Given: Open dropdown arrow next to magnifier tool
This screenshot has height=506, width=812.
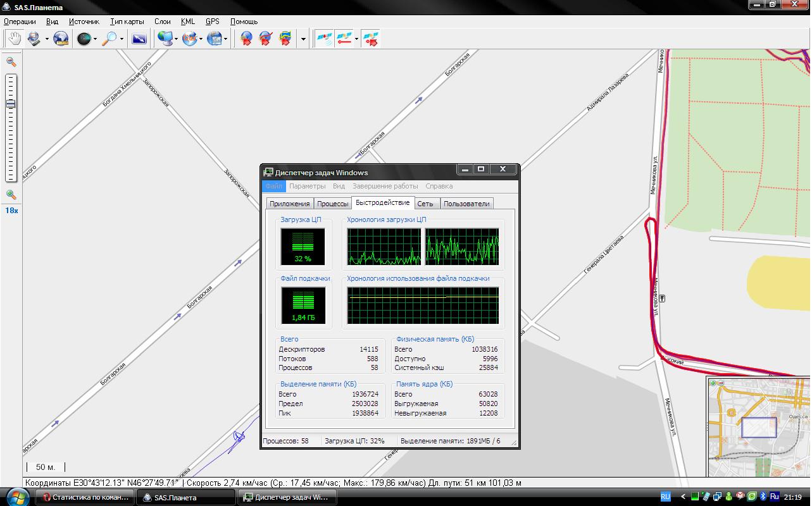Looking at the screenshot, I should [x=122, y=39].
